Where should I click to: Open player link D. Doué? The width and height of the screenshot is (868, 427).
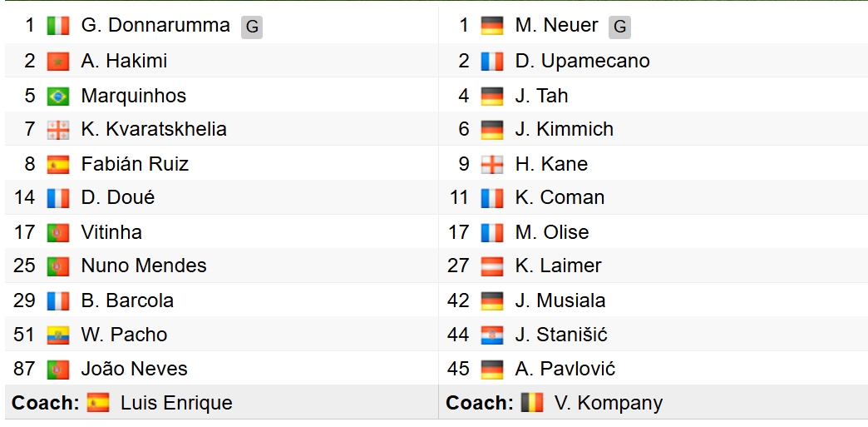click(118, 198)
